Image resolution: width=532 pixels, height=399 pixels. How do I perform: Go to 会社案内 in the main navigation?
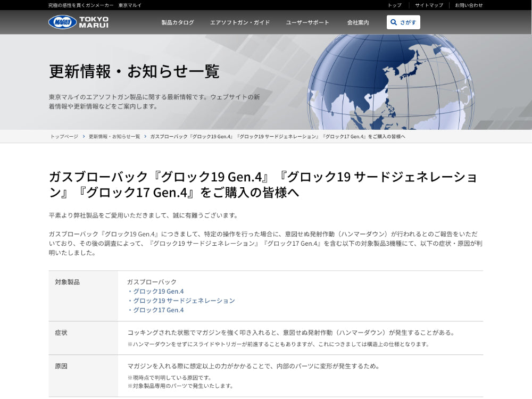pyautogui.click(x=358, y=22)
